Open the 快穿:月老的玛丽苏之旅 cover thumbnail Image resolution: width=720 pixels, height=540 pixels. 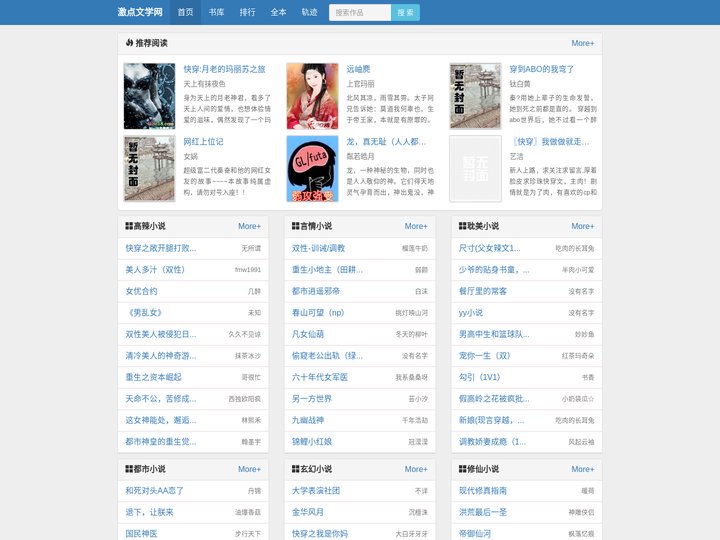pyautogui.click(x=149, y=96)
